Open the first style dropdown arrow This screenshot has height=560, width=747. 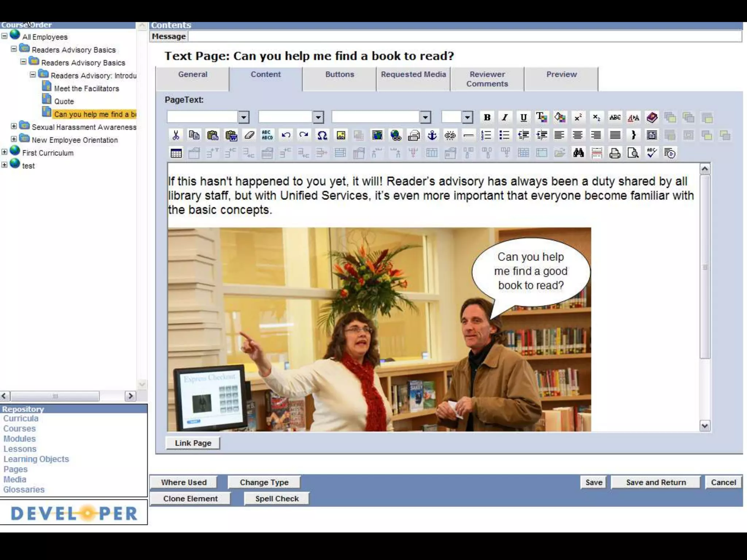click(x=244, y=117)
